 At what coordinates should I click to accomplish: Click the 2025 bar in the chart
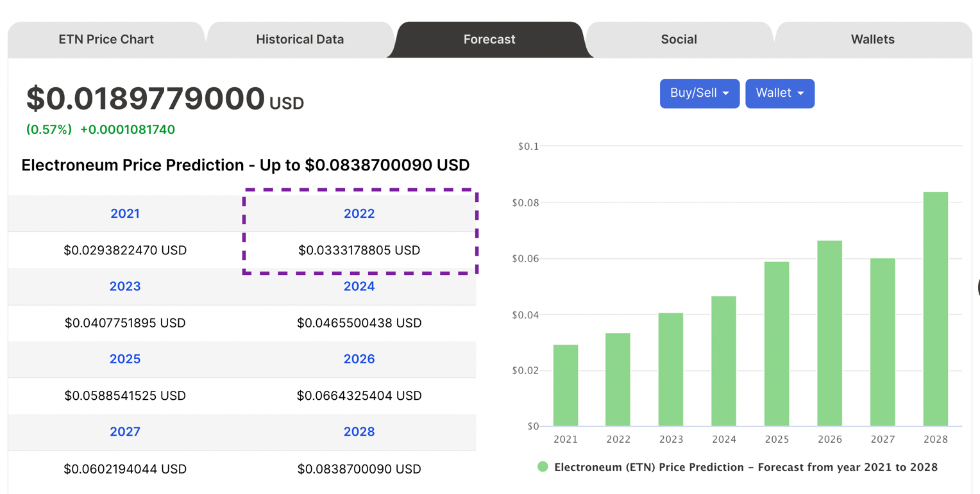pos(777,344)
